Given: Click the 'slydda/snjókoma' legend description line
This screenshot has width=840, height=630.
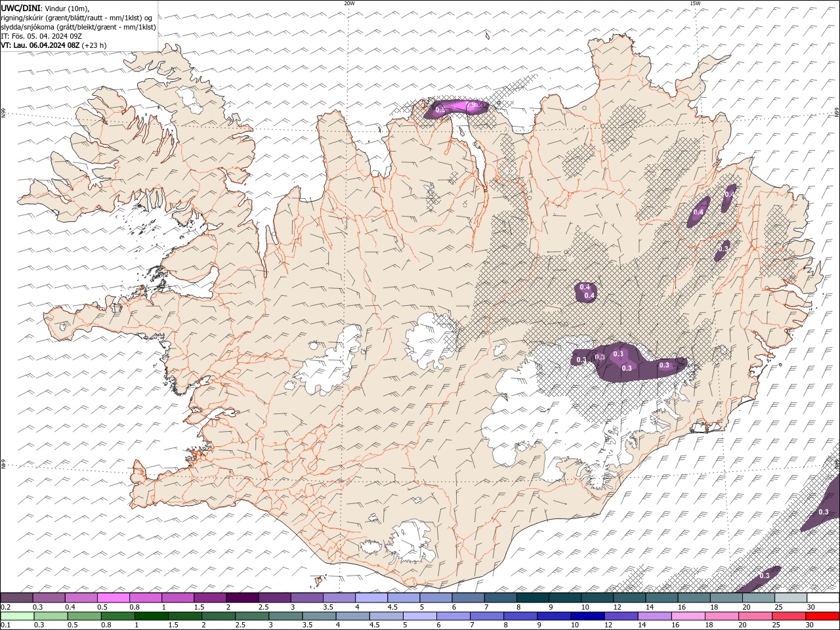Looking at the screenshot, I should pos(79,27).
